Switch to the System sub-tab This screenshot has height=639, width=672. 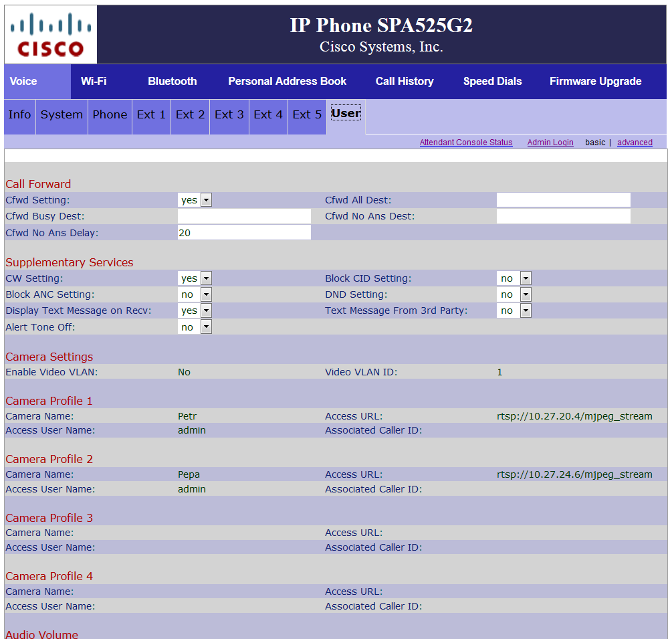pos(62,115)
